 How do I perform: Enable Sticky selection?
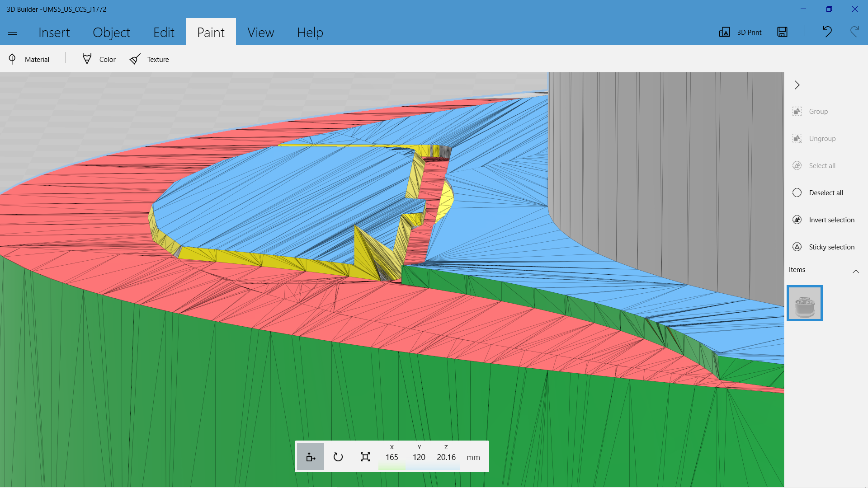(831, 247)
